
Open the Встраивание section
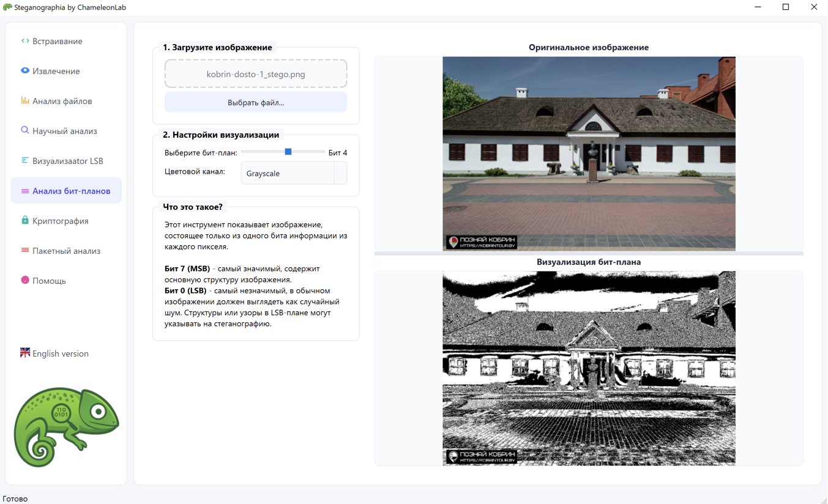pos(66,41)
